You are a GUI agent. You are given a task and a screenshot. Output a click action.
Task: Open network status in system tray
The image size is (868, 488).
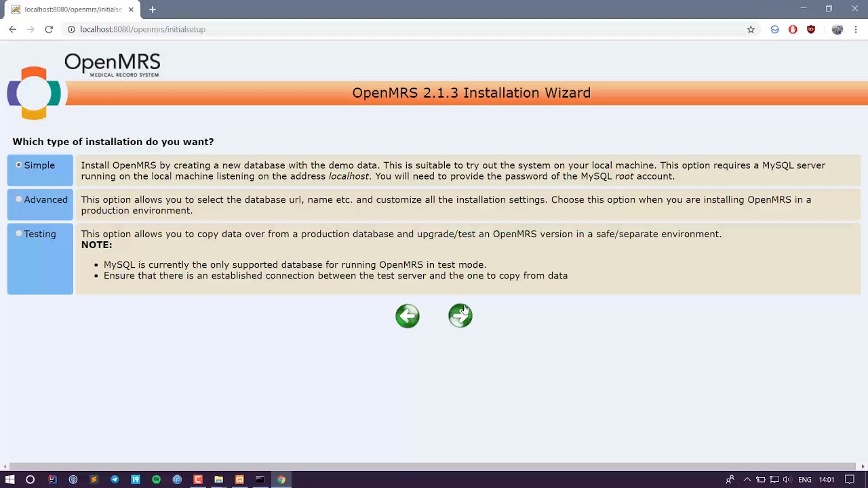[x=774, y=480]
